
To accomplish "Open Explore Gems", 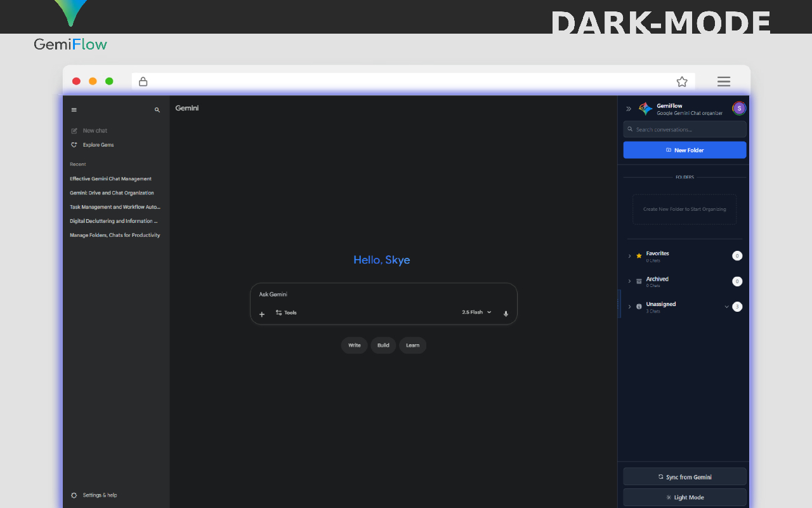I will (92, 145).
